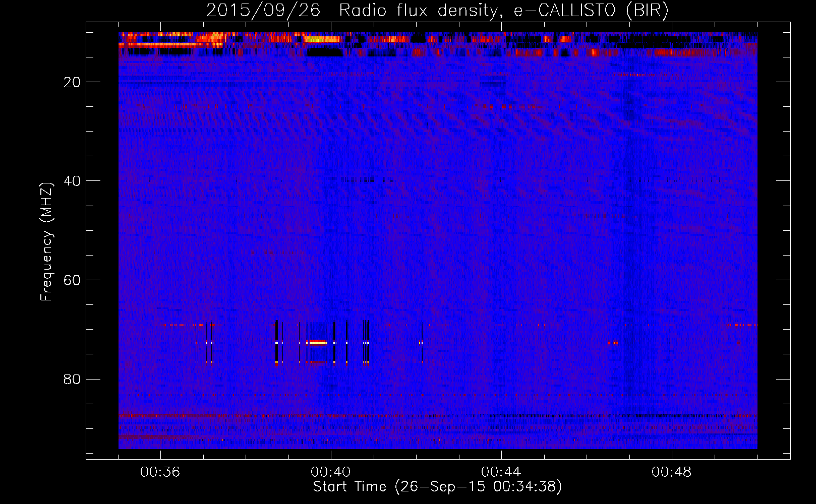The image size is (816, 504).
Task: Click the 80 MHz frequency tick label
Action: click(x=72, y=379)
